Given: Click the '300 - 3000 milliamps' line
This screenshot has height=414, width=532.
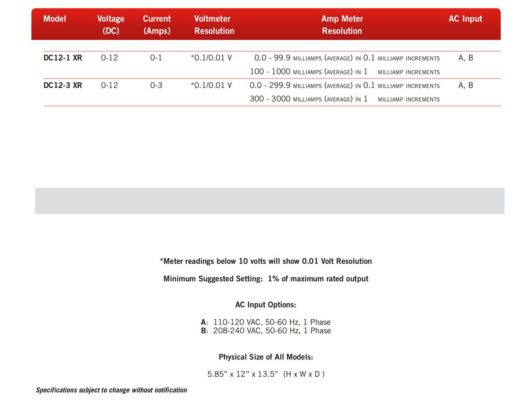Looking at the screenshot, I should 345,99.
